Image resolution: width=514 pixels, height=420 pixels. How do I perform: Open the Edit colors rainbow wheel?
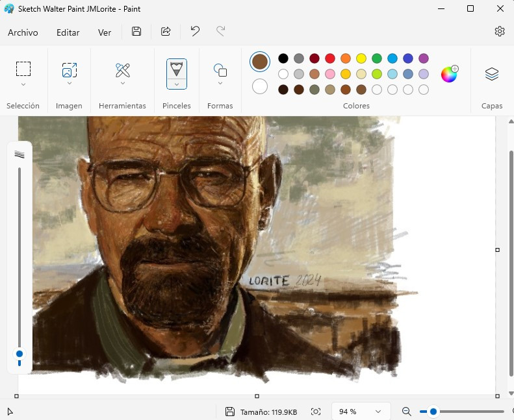[x=450, y=74]
